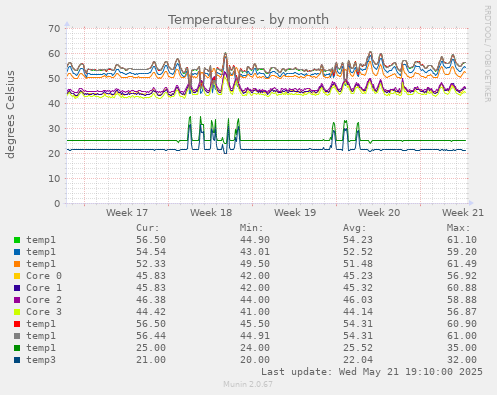The width and height of the screenshot is (497, 395).
Task: Select the yellow Core 0 color swatch
Action: 17,276
